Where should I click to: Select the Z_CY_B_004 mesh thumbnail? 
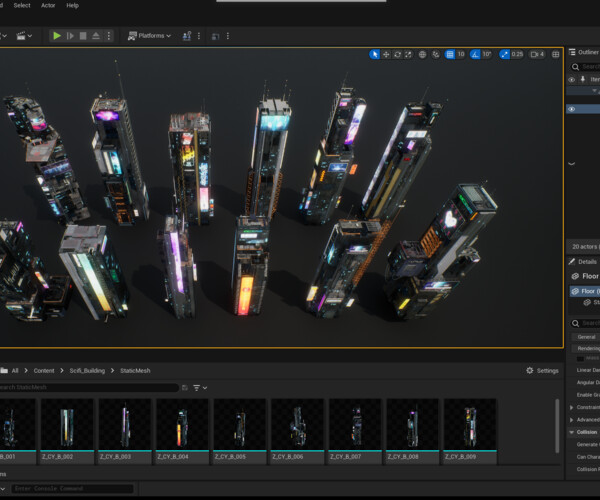pyautogui.click(x=182, y=431)
